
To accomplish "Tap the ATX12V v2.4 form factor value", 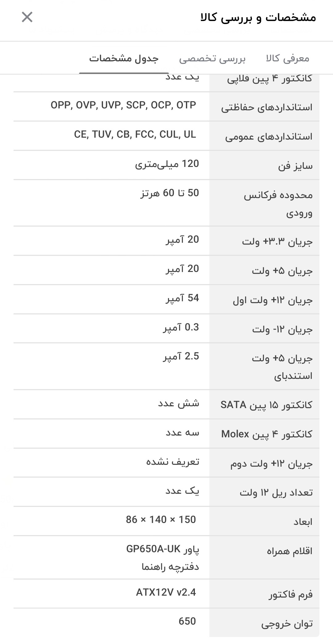I will pyautogui.click(x=166, y=592).
